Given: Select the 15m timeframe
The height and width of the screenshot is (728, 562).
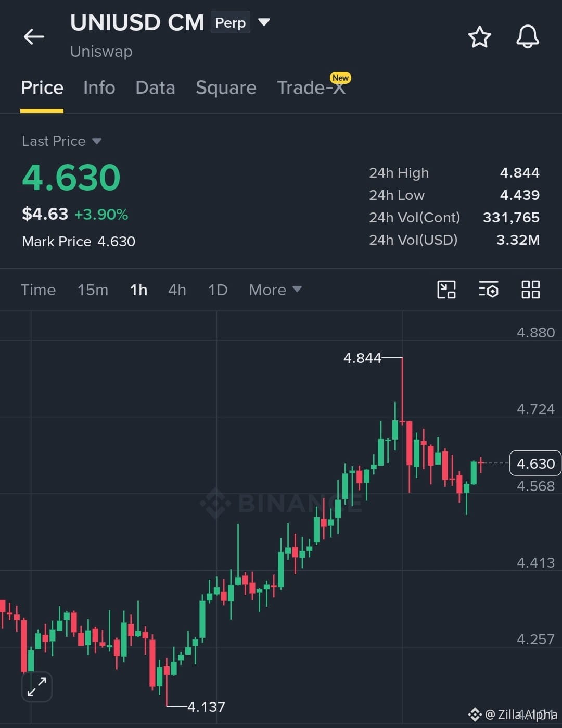Looking at the screenshot, I should 93,290.
